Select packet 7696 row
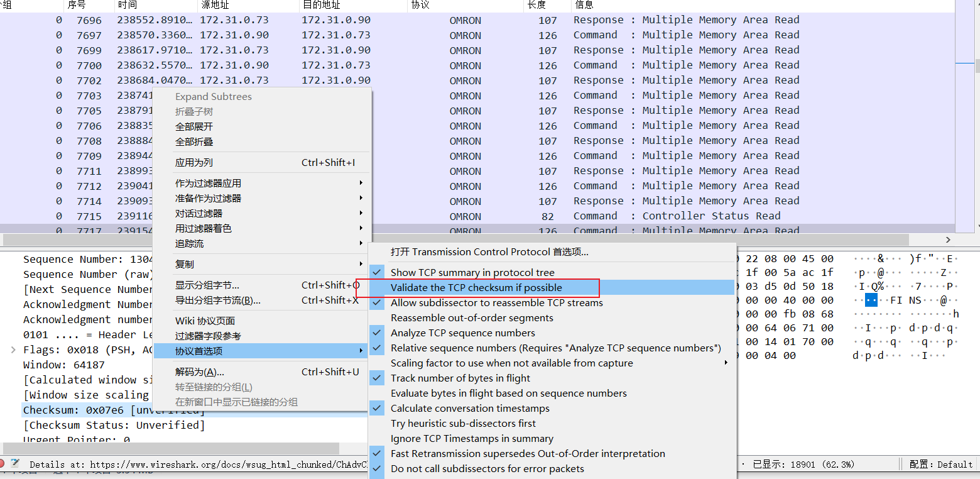The height and width of the screenshot is (479, 980). (x=477, y=20)
